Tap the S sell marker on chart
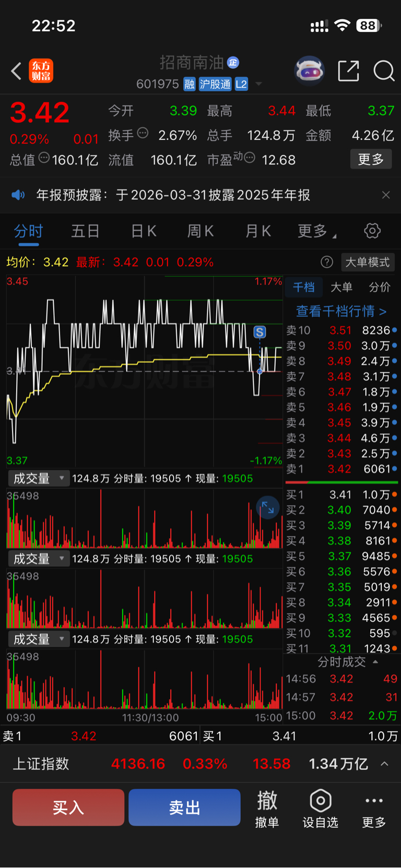 (x=260, y=332)
